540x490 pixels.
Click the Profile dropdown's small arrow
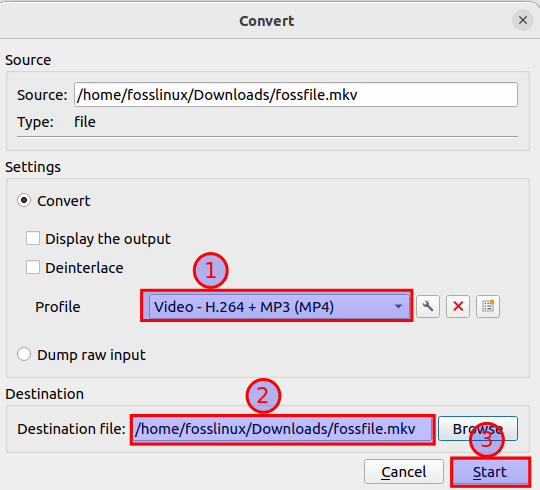point(398,306)
